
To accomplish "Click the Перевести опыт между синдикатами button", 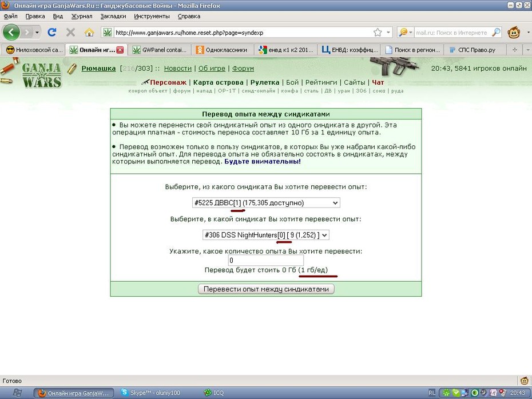I will tap(266, 289).
